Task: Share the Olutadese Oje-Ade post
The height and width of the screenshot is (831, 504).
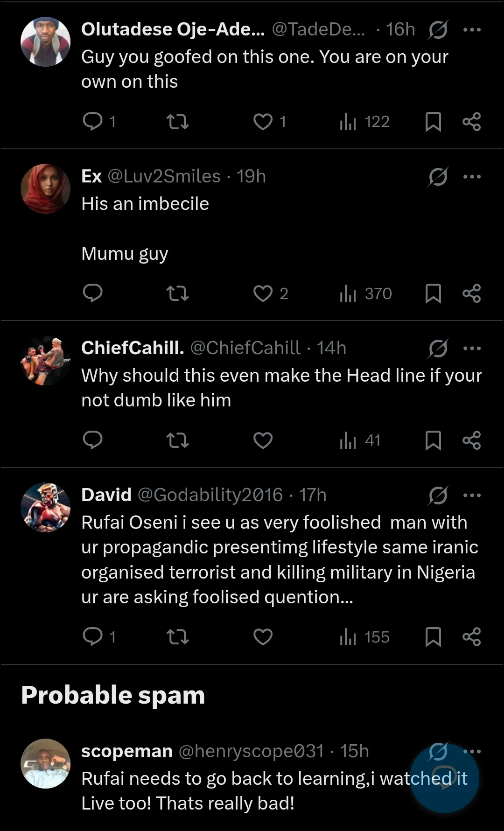Action: (x=471, y=122)
